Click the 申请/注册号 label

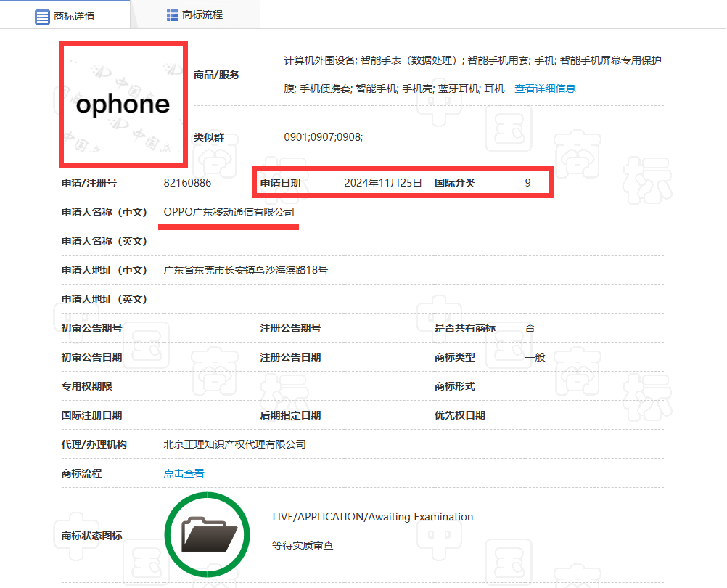(x=89, y=183)
